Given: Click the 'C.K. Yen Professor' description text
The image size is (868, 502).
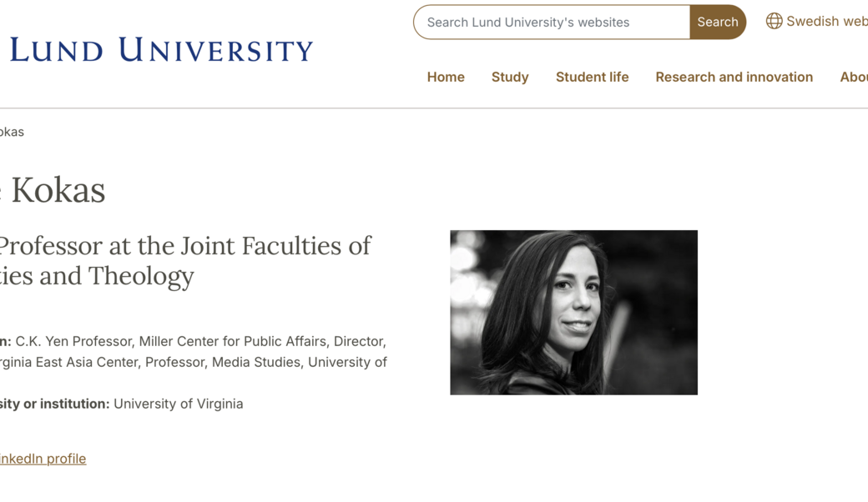Looking at the screenshot, I should pos(74,341).
